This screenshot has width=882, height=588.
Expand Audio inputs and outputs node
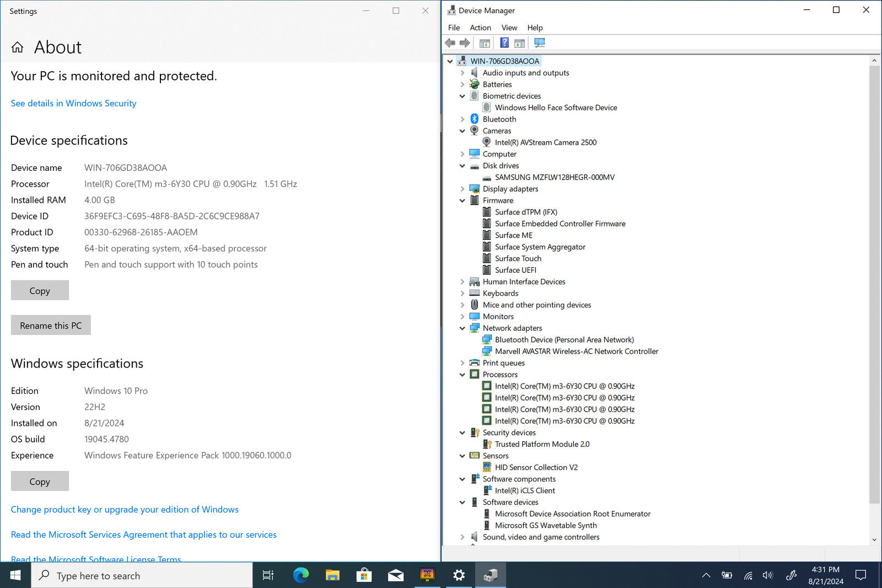pyautogui.click(x=462, y=73)
